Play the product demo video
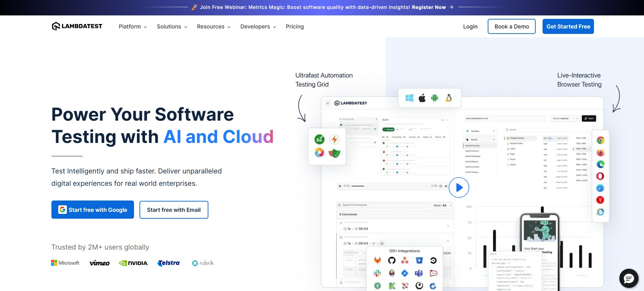Screen dimensions: 644x291 point(459,187)
